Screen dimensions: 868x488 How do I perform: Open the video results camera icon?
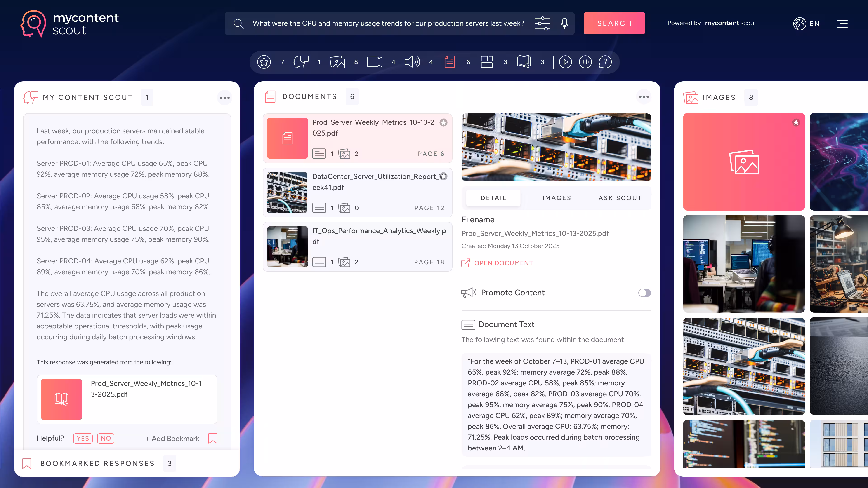374,62
